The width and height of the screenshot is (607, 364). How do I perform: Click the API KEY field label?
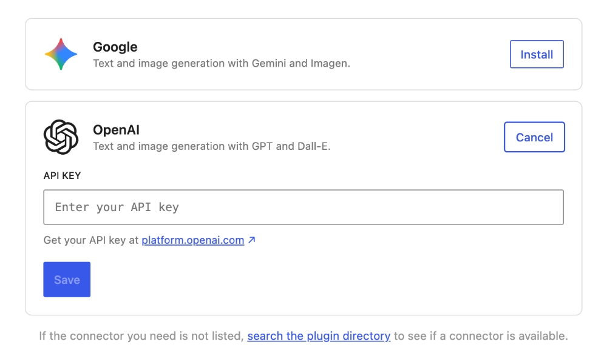pos(62,175)
